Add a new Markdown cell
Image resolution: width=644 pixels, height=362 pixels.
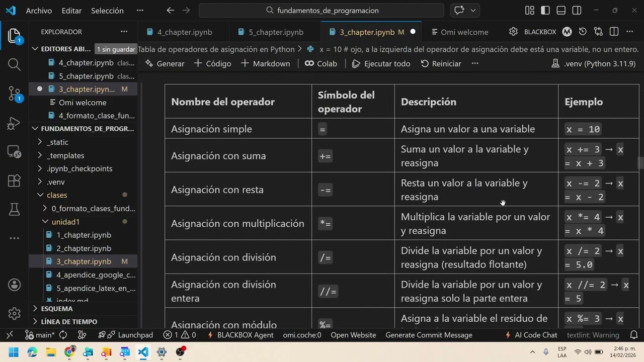coord(265,63)
